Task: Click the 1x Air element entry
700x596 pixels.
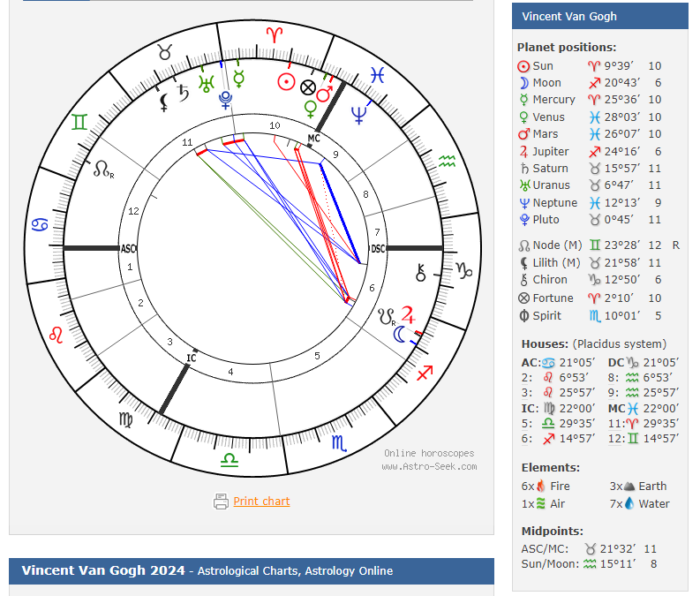Action: [543, 504]
